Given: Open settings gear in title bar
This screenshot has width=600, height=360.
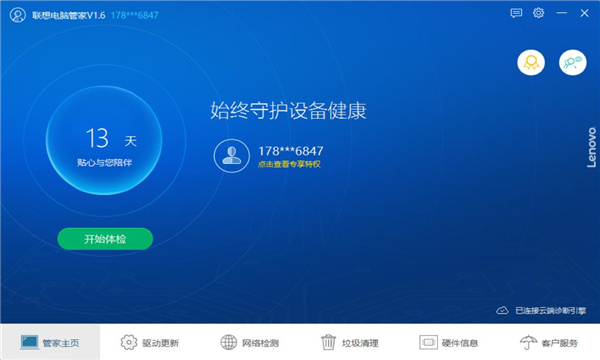Looking at the screenshot, I should tap(538, 13).
